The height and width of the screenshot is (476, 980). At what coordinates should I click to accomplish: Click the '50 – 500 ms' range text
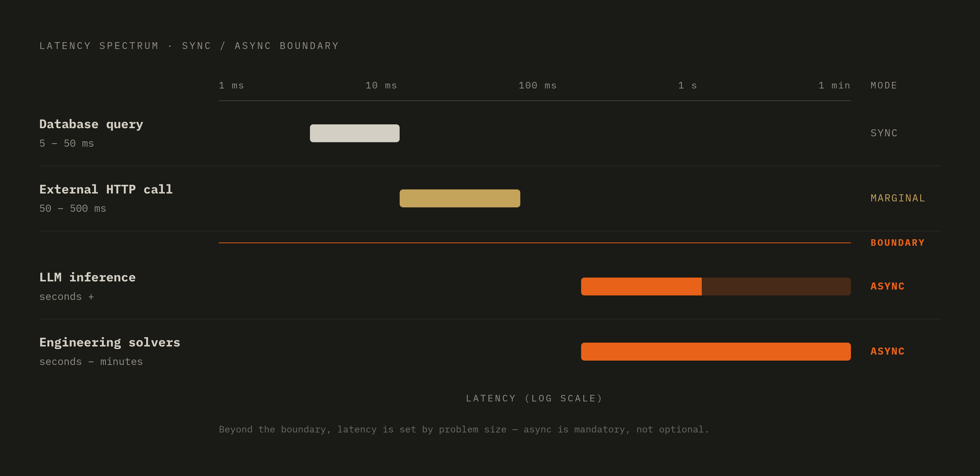pyautogui.click(x=73, y=208)
